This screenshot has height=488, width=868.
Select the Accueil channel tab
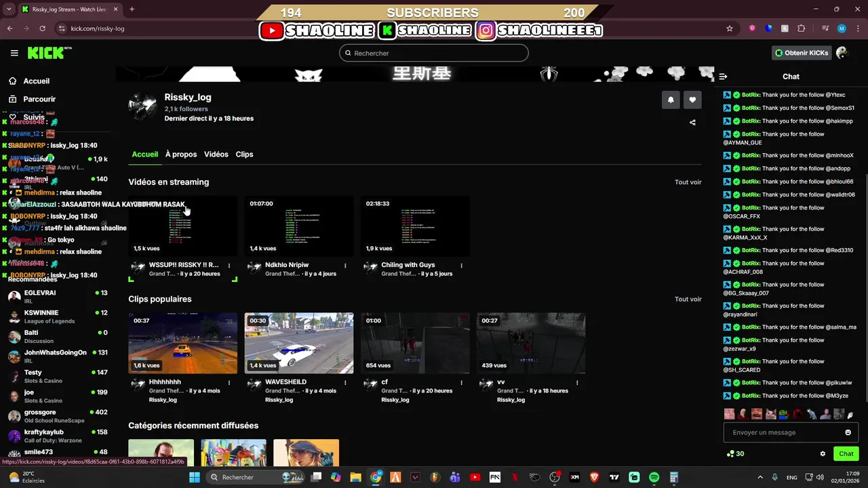[144, 155]
